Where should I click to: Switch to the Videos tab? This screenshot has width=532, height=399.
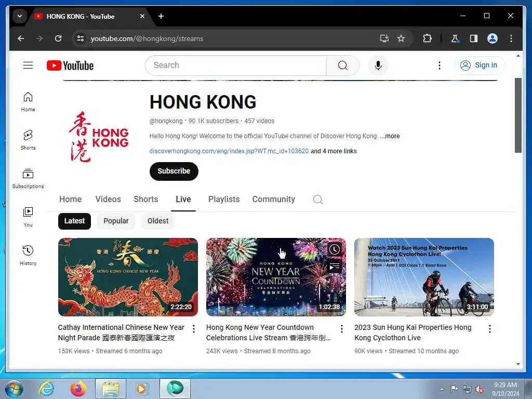click(108, 199)
